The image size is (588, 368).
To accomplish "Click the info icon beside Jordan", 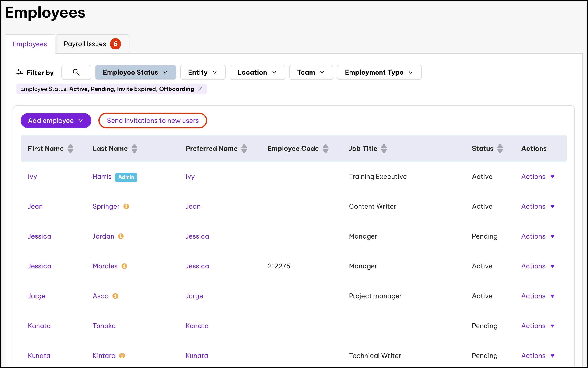I will [121, 236].
